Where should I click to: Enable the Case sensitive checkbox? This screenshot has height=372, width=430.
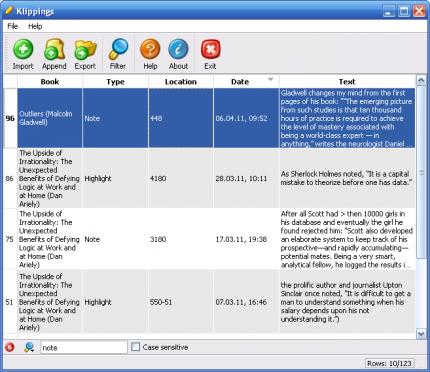coord(135,347)
